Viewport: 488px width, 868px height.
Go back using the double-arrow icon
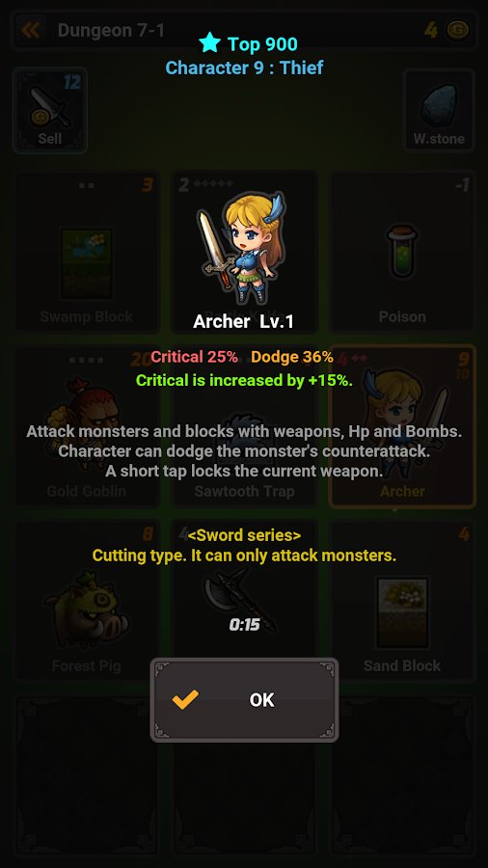click(30, 30)
